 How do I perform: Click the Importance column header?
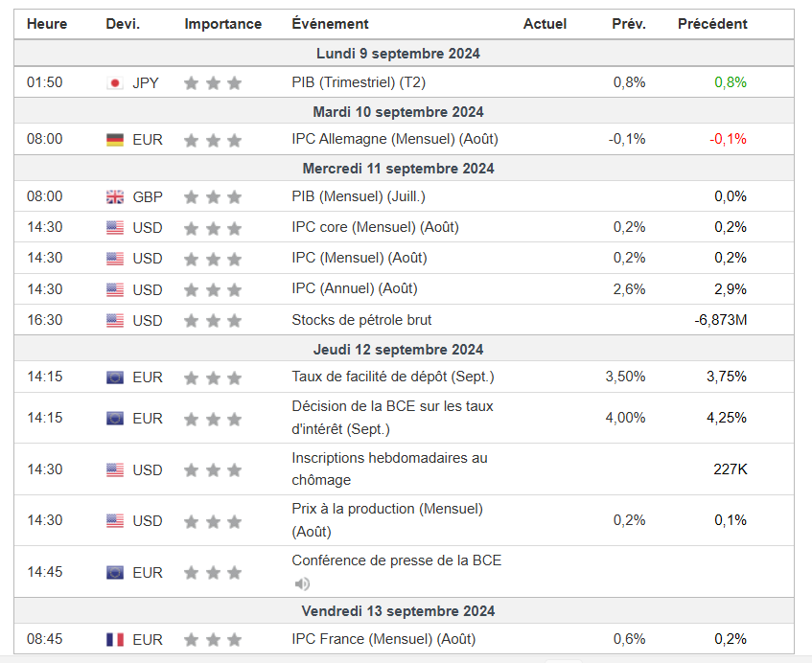[222, 24]
